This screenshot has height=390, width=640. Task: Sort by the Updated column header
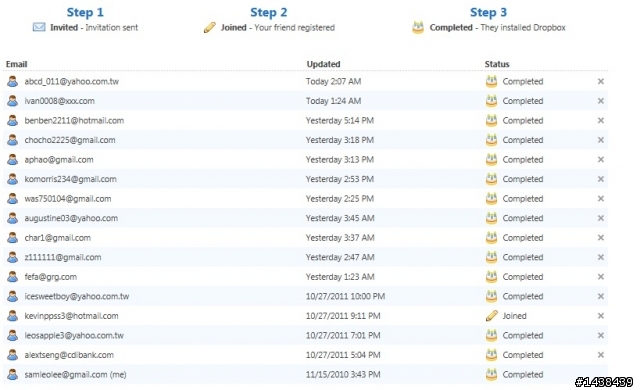pyautogui.click(x=323, y=64)
